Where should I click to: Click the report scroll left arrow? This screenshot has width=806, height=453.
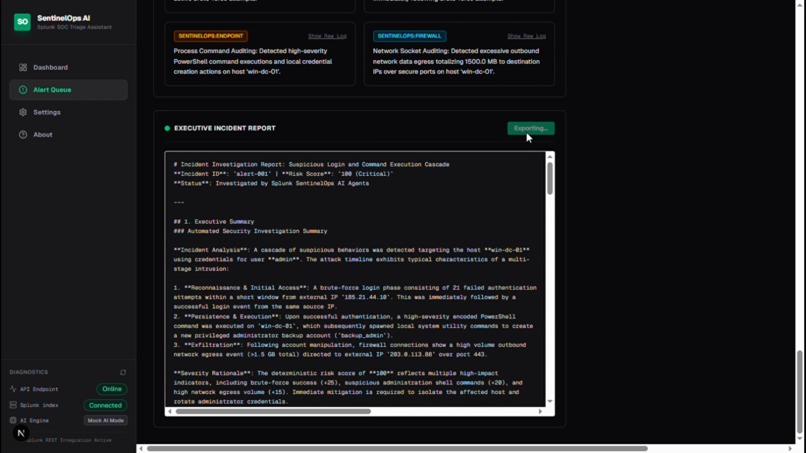[x=170, y=411]
